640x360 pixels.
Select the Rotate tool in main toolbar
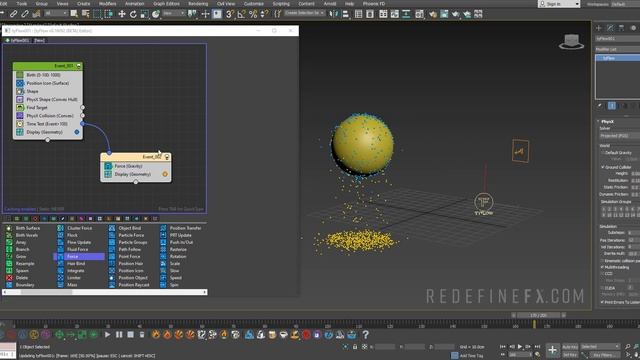coord(133,14)
